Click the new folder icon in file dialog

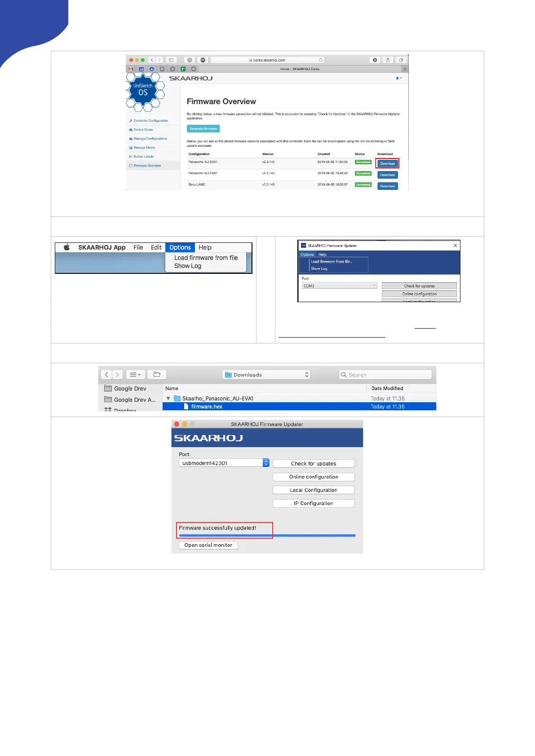(x=157, y=374)
